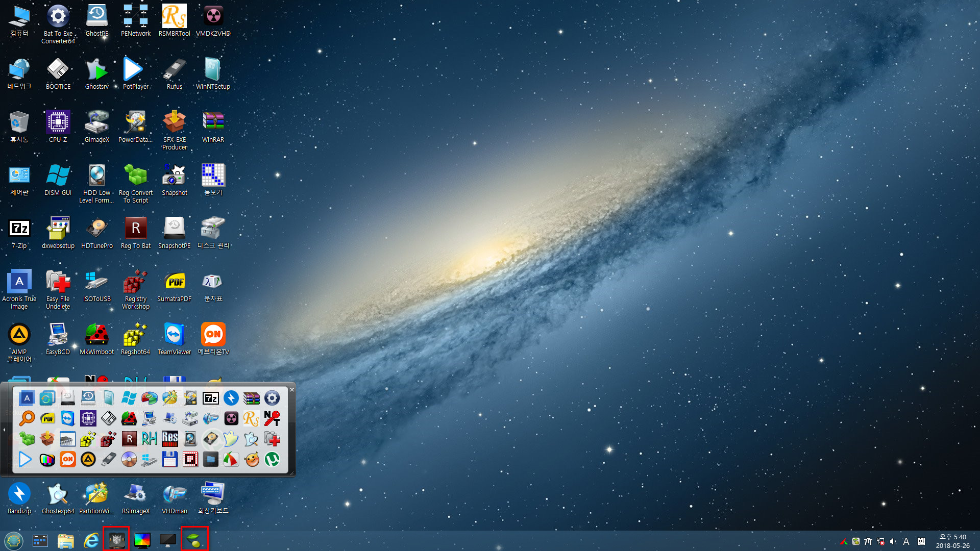Click orange magnifier icon in launcher panel
980x551 pixels.
[27, 418]
